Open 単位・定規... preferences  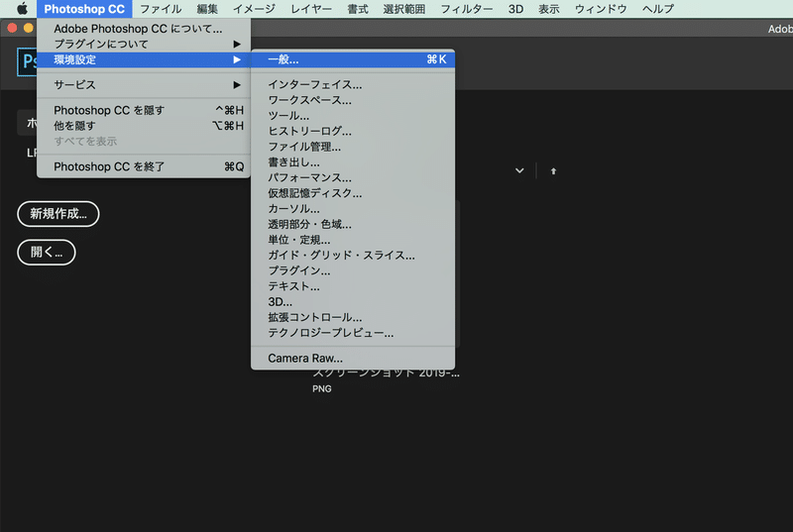pyautogui.click(x=353, y=240)
